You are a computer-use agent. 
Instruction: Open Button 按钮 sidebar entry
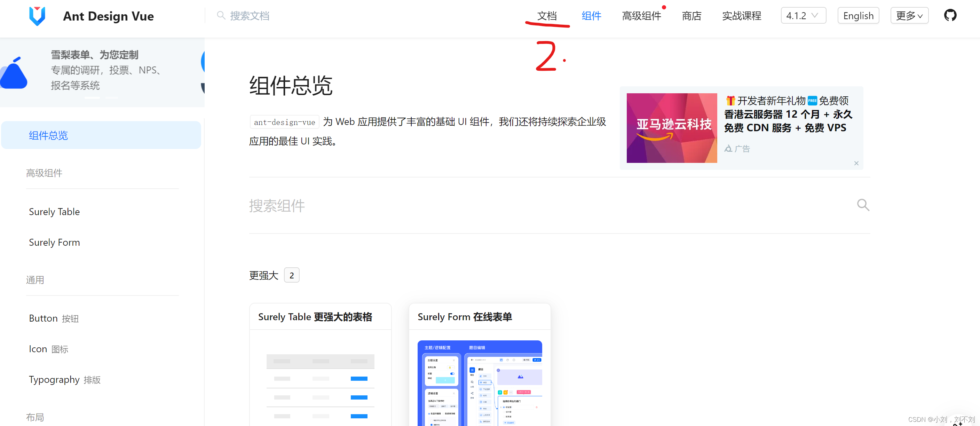click(x=54, y=318)
